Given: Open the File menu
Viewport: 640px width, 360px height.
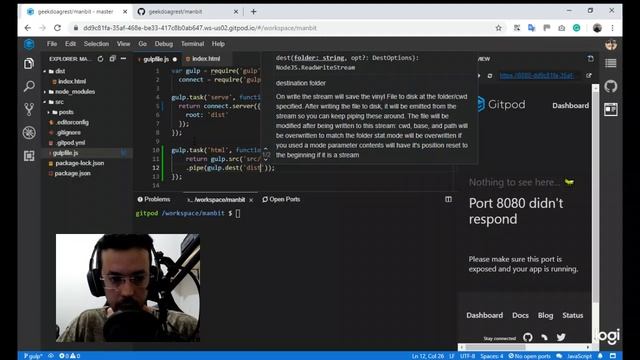Looking at the screenshot, I should 52,44.
